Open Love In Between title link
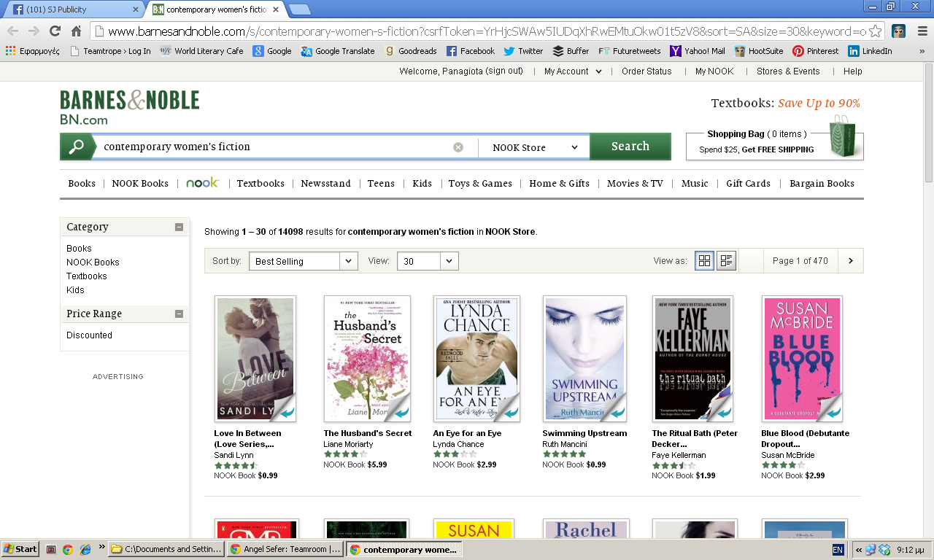Image resolution: width=934 pixels, height=560 pixels. click(247, 438)
